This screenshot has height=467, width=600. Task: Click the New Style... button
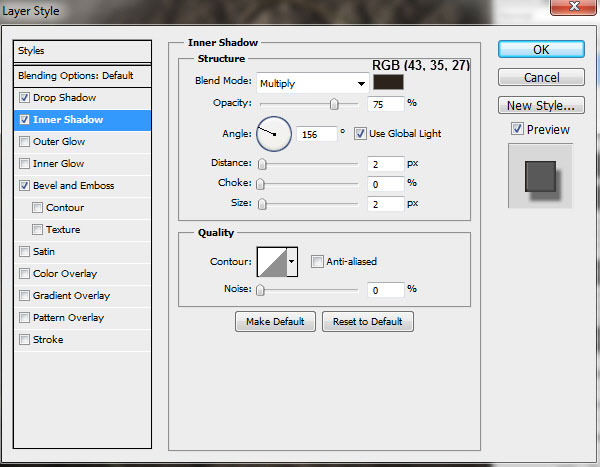pos(541,105)
